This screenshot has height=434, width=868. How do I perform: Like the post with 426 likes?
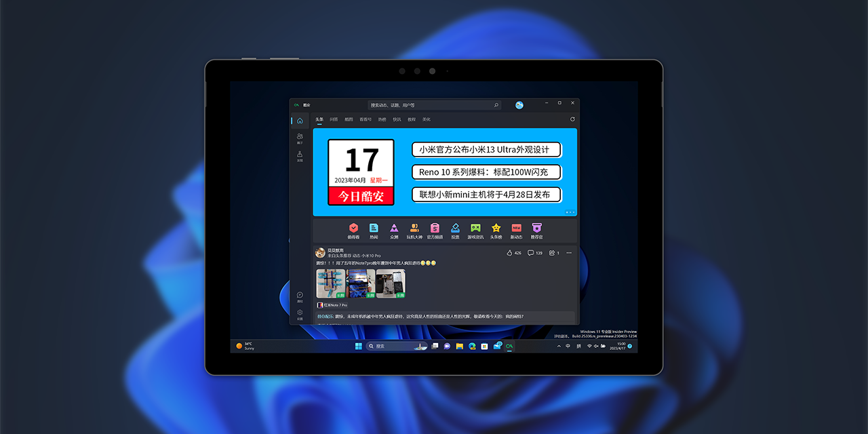pos(514,253)
